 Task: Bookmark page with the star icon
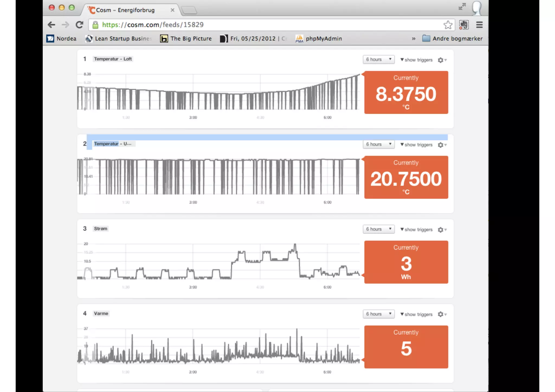pos(448,25)
